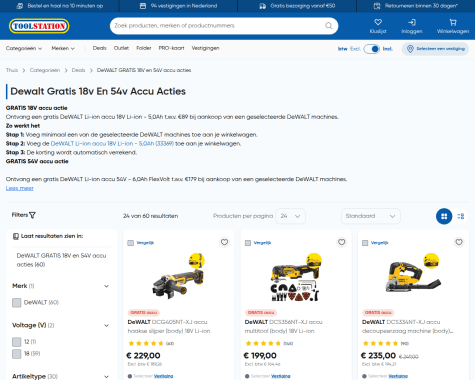Open the Winkelwagen cart icon
Viewport: 475px width, 380px height.
pos(453,22)
